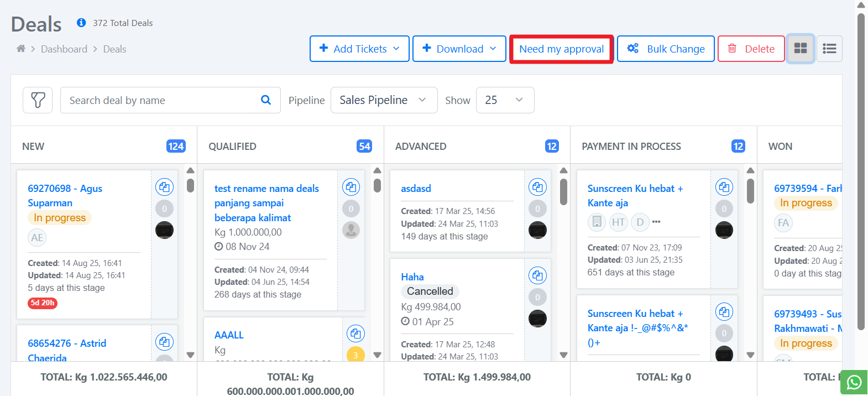Go to Dashboard breadcrumb
Image resolution: width=868 pixels, height=396 pixels.
click(64, 49)
